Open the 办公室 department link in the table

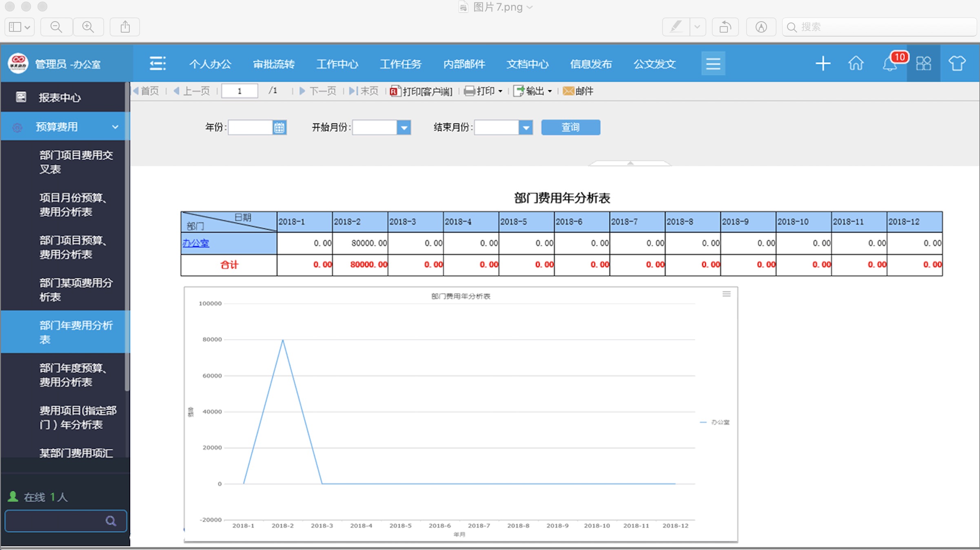click(196, 243)
